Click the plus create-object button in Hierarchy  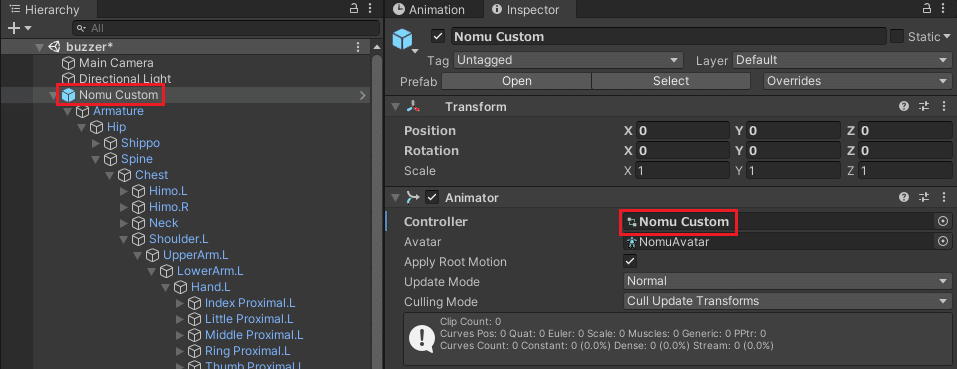pyautogui.click(x=15, y=28)
